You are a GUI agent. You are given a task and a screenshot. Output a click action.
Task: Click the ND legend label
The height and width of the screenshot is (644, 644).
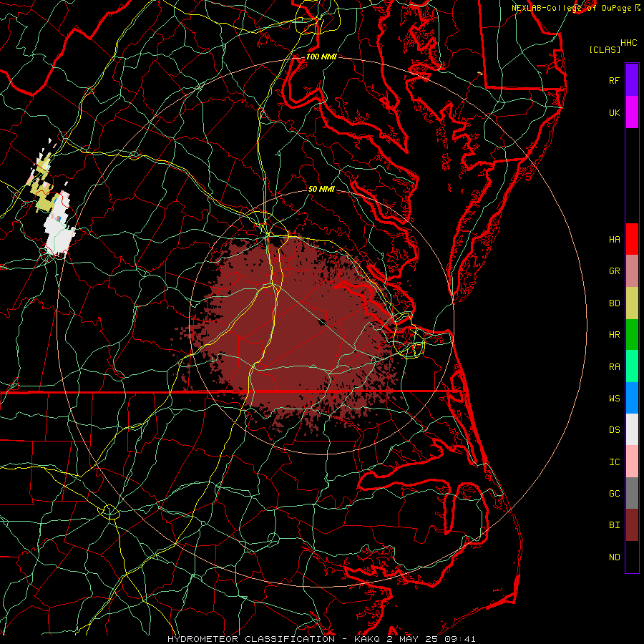pos(614,557)
